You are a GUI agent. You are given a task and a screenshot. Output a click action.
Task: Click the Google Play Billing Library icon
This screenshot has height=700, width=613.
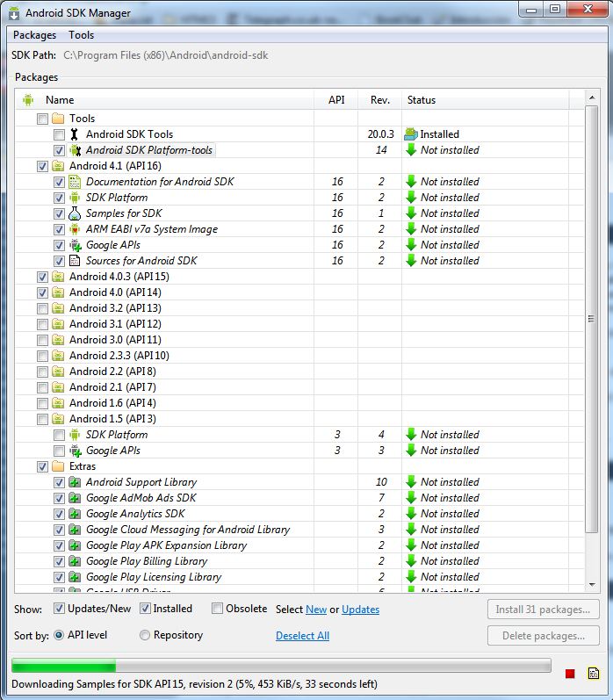(x=75, y=561)
